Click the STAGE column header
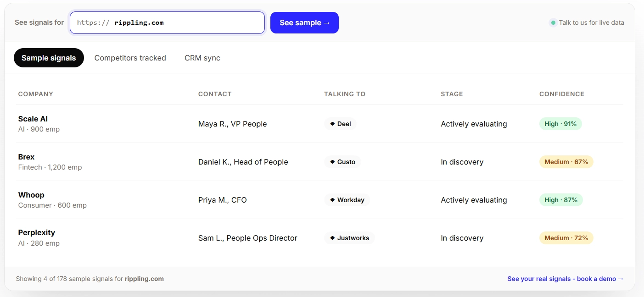This screenshot has width=644, height=297. pos(452,94)
